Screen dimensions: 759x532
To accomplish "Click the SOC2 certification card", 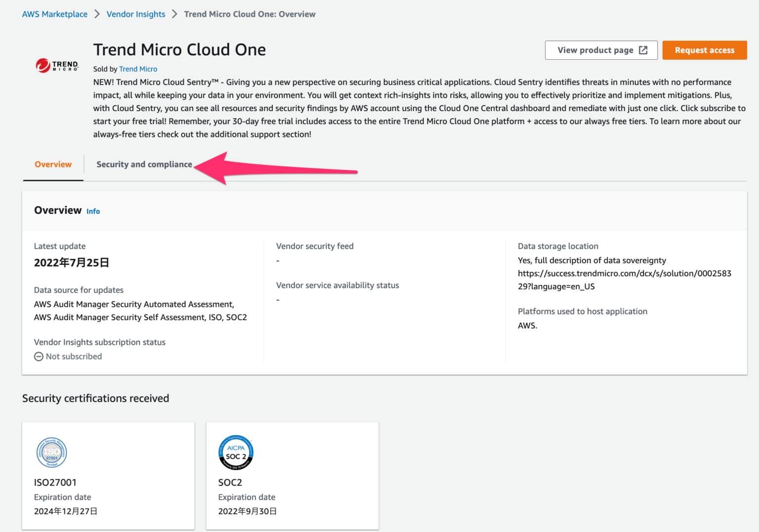I will tap(292, 476).
